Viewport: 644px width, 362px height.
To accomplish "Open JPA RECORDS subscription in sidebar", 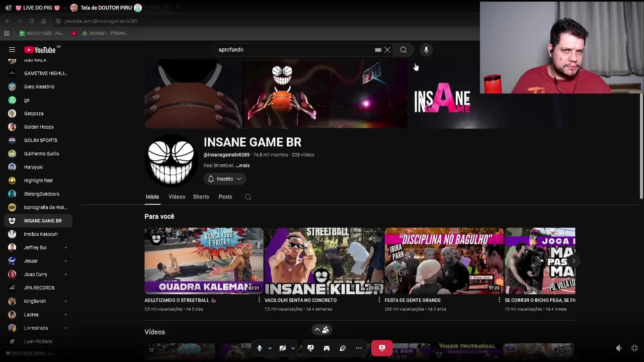I will click(x=38, y=288).
